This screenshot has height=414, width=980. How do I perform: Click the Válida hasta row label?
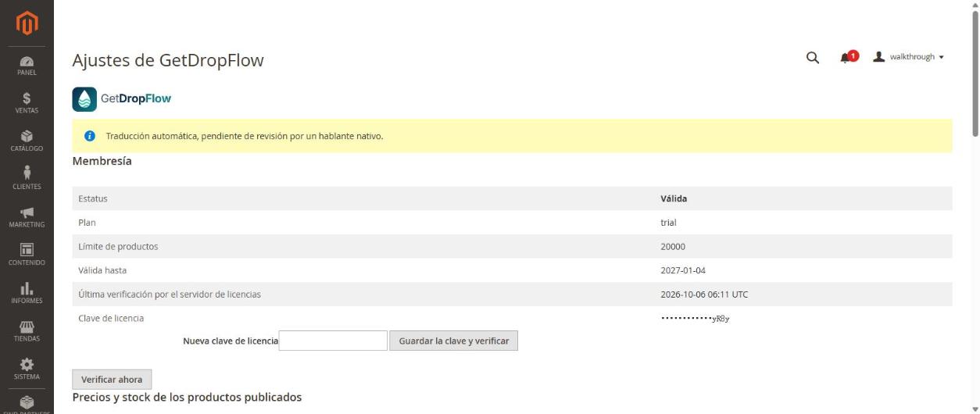click(102, 270)
